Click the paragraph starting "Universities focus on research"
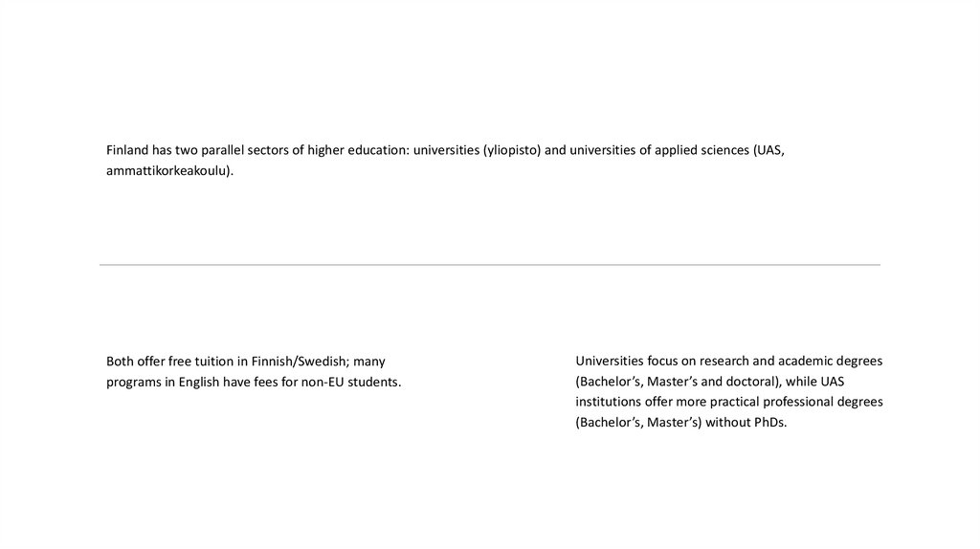Image resolution: width=980 pixels, height=549 pixels. [x=729, y=391]
